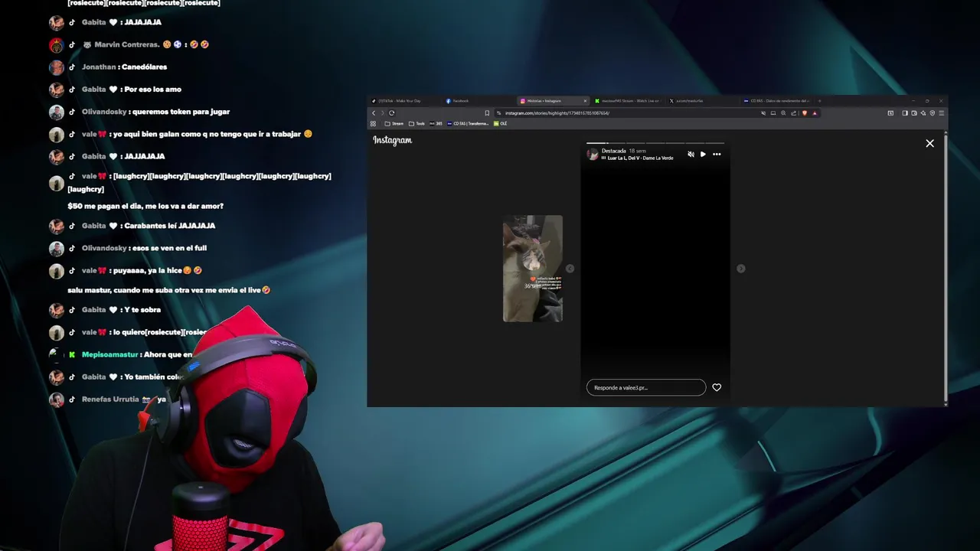Reload the Instagram page
980x551 pixels.
[392, 113]
